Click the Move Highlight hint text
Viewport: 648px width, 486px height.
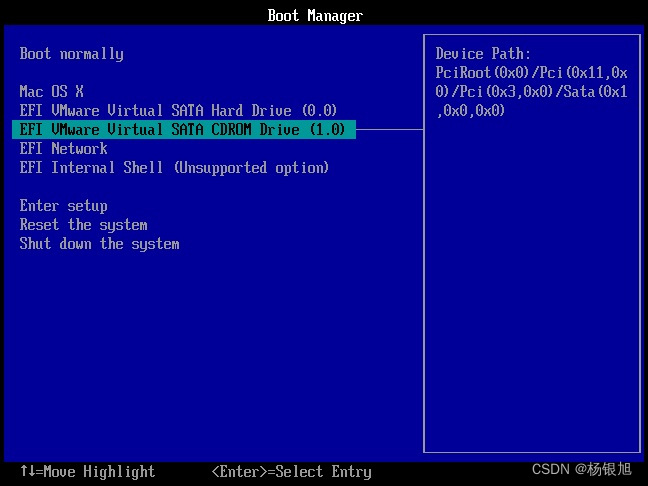click(88, 472)
